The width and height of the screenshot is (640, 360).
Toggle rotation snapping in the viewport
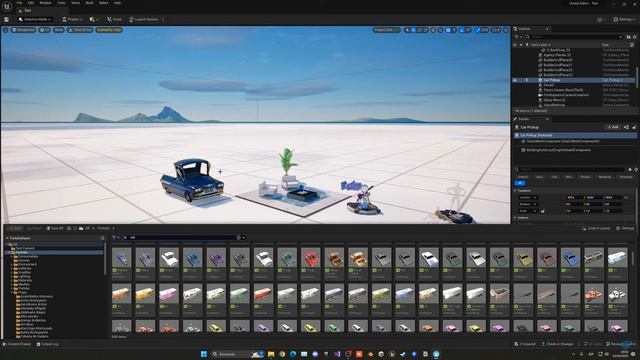click(462, 30)
